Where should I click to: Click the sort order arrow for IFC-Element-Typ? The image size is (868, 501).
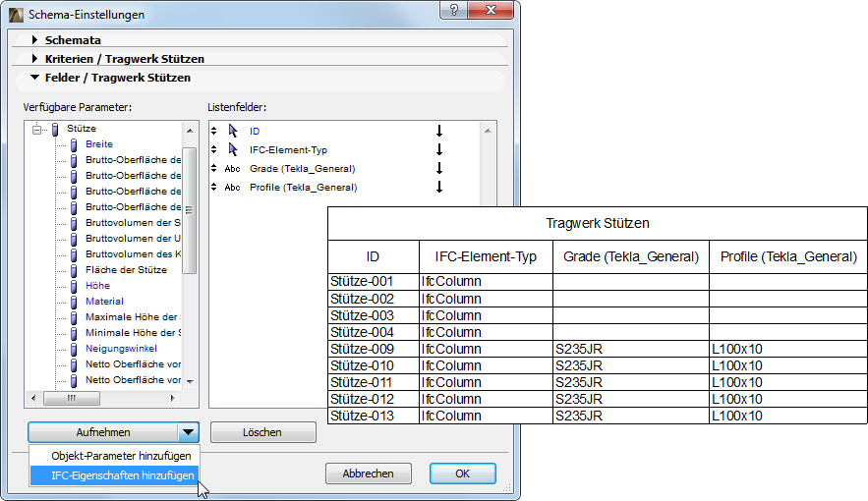pos(439,149)
